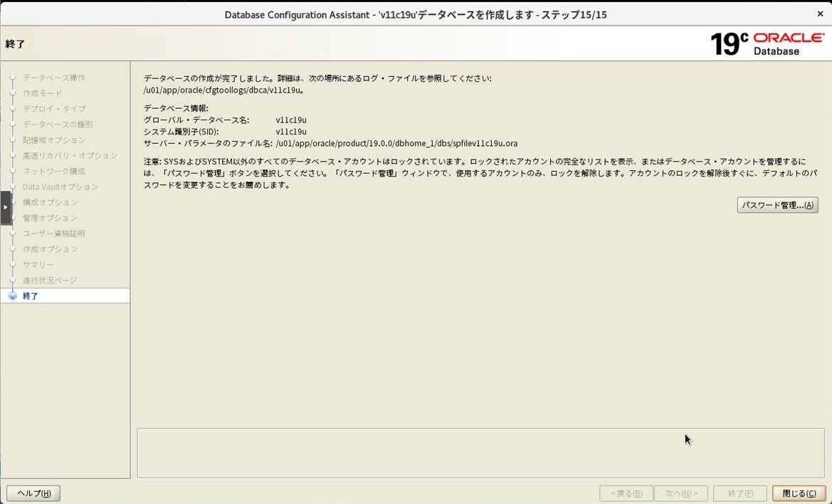The width and height of the screenshot is (832, 504).
Task: Select the 記憶域オプション step
Action: tap(54, 140)
